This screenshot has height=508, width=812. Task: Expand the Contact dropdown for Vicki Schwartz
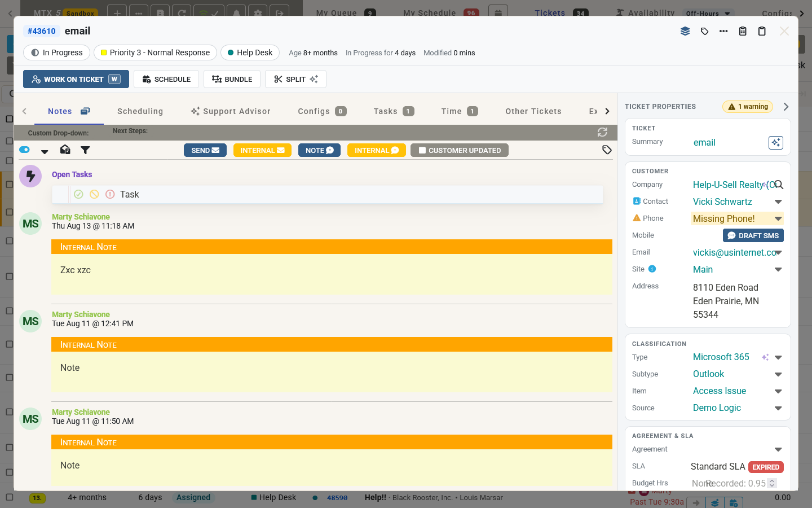click(x=778, y=202)
